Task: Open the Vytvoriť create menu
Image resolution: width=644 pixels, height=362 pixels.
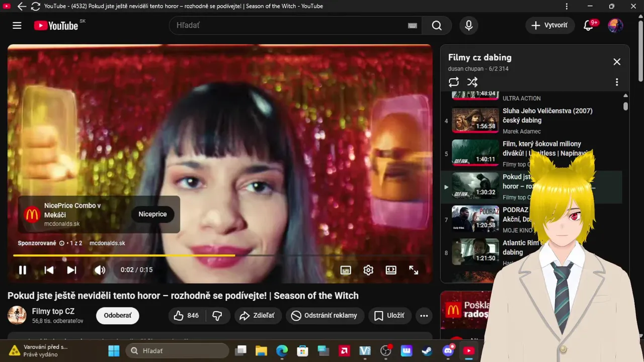Action: click(550, 25)
